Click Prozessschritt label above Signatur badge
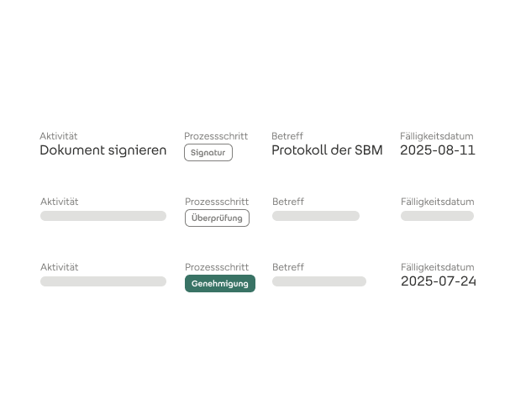Image resolution: width=510 pixels, height=420 pixels. coord(216,136)
